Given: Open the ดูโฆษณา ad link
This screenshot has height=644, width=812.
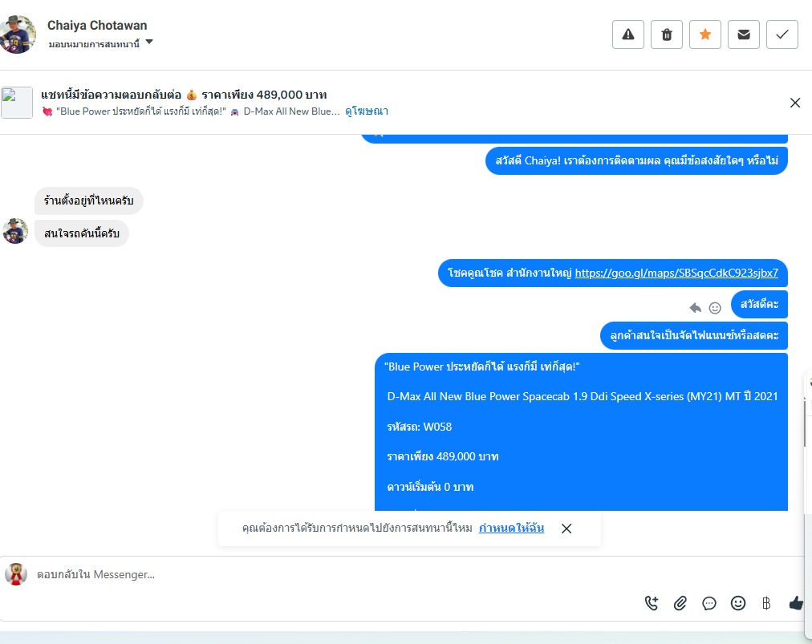Looking at the screenshot, I should [x=367, y=111].
